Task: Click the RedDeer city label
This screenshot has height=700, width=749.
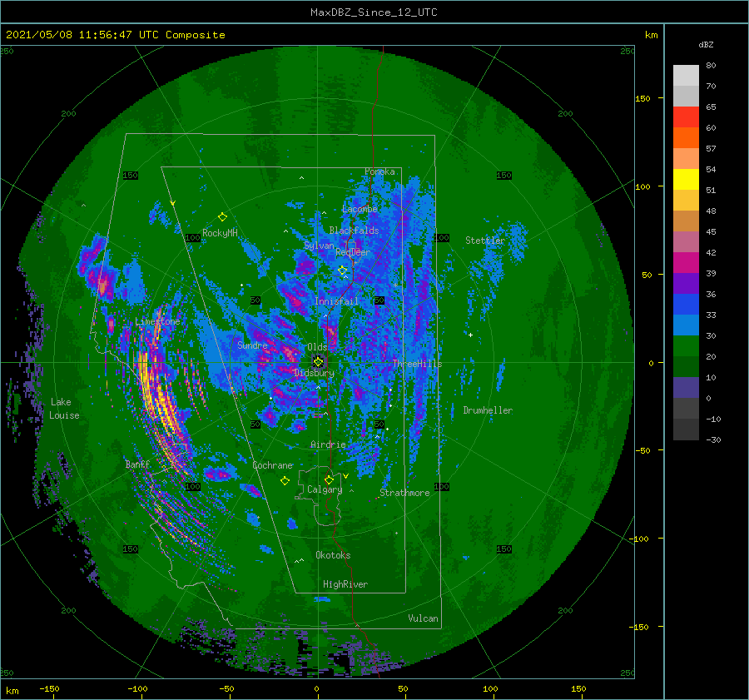Action: coord(353,252)
